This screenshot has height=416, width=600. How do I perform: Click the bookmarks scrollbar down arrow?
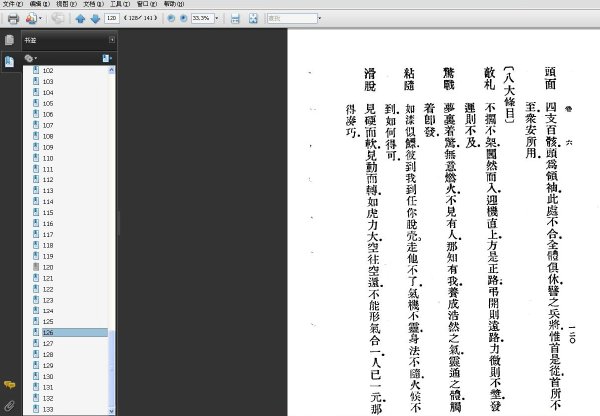(x=111, y=411)
